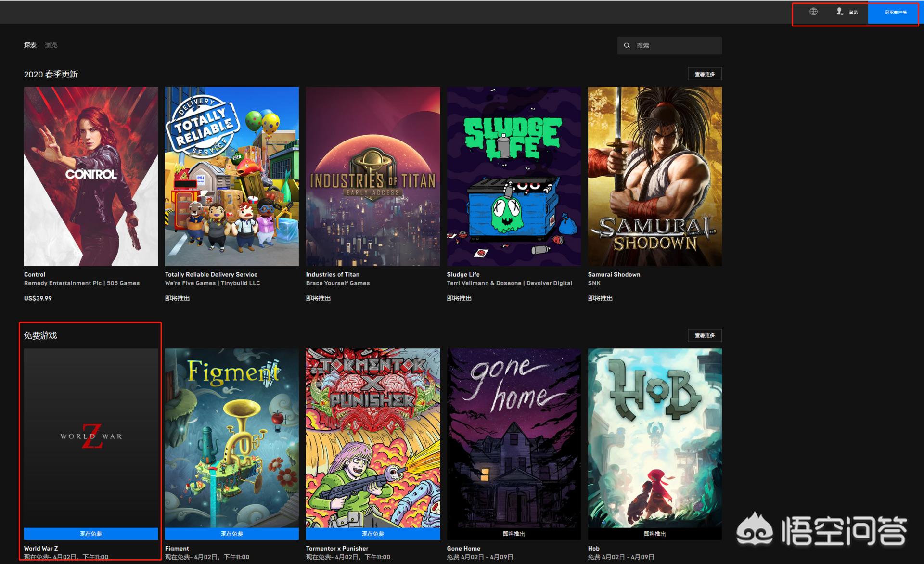Click 现在免费 banner under World War Z

pos(91,534)
